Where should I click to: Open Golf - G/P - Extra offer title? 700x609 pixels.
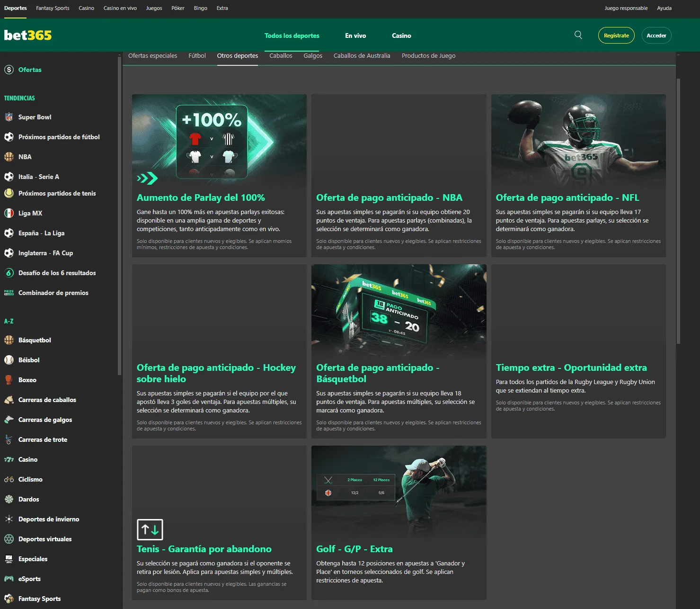coord(354,549)
